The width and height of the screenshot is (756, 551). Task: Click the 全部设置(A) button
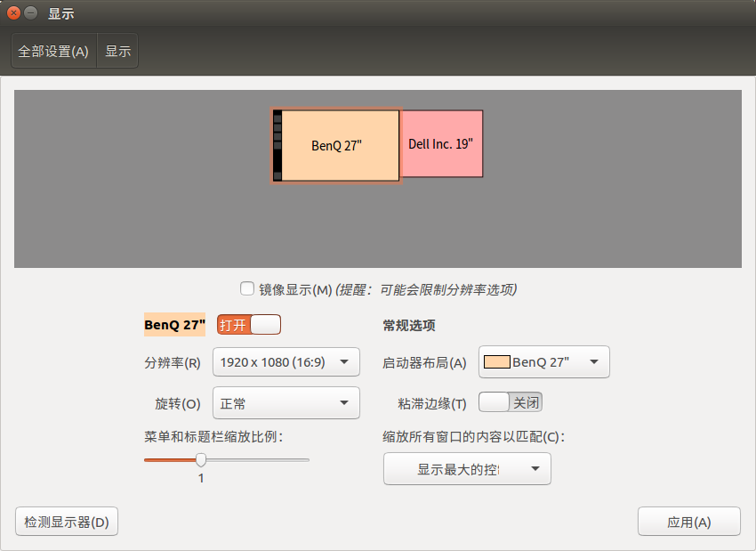(53, 51)
